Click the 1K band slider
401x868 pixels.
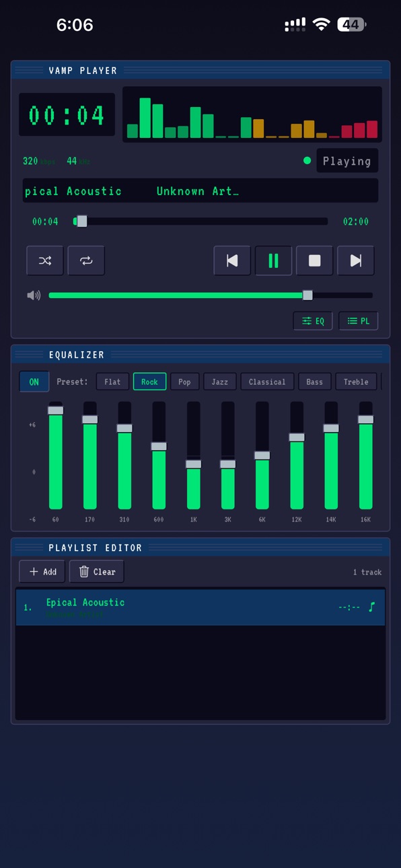pos(193,456)
